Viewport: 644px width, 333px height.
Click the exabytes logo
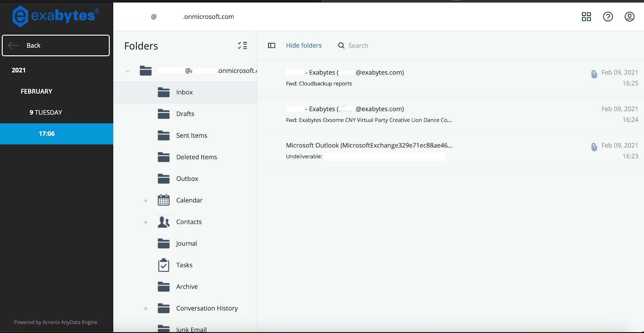(x=56, y=17)
